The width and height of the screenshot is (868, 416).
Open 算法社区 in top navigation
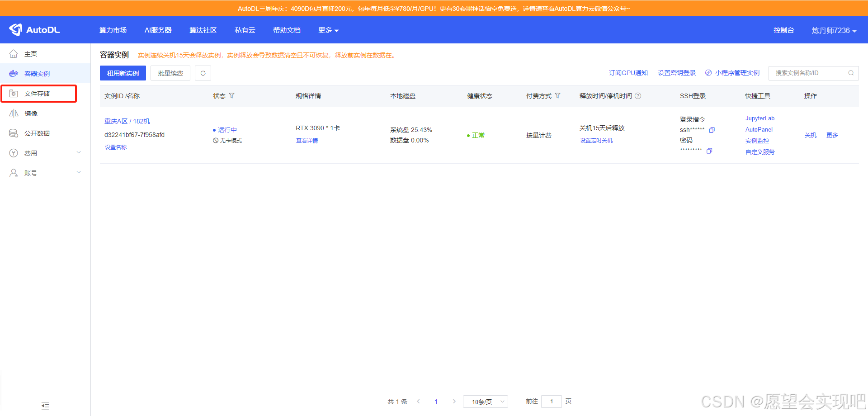coord(203,30)
